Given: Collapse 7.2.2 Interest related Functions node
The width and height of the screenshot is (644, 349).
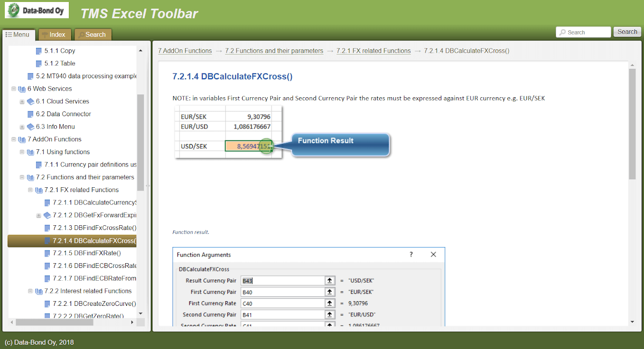Looking at the screenshot, I should pos(30,291).
